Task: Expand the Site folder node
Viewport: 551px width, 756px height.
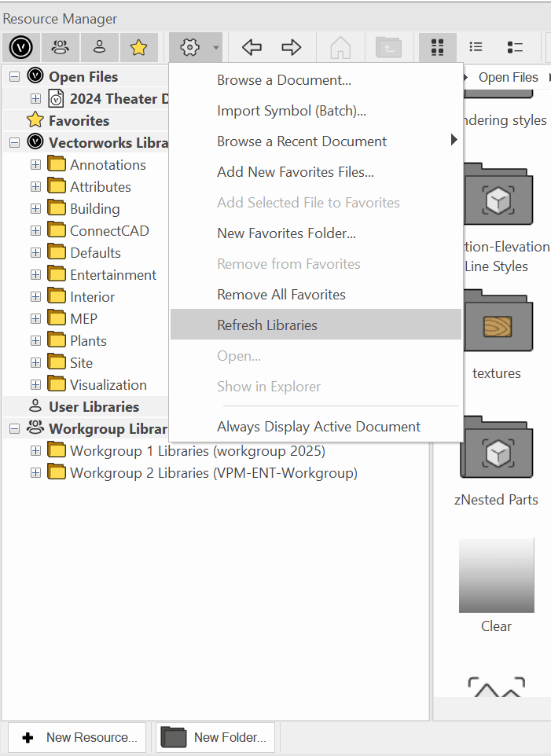Action: point(35,362)
